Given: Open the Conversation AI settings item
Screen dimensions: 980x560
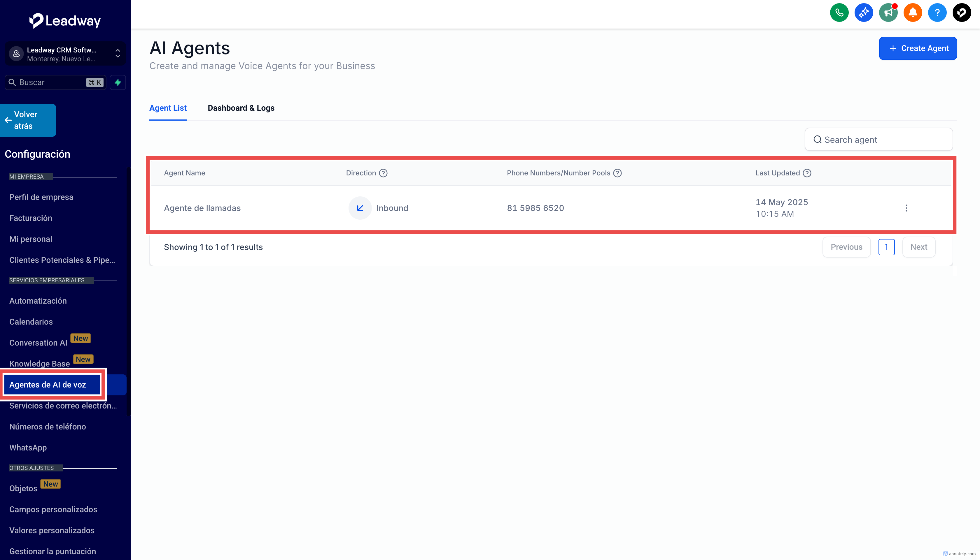Looking at the screenshot, I should coord(38,343).
